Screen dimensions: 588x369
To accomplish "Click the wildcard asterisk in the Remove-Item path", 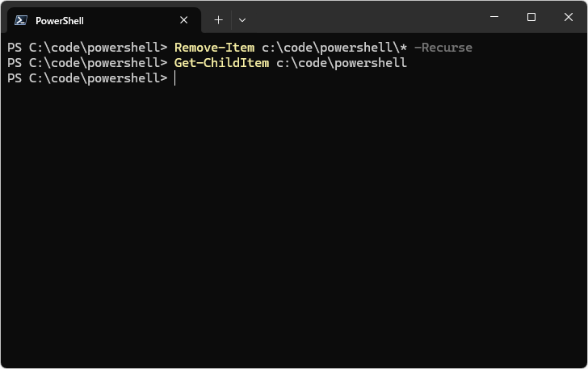I will (403, 48).
